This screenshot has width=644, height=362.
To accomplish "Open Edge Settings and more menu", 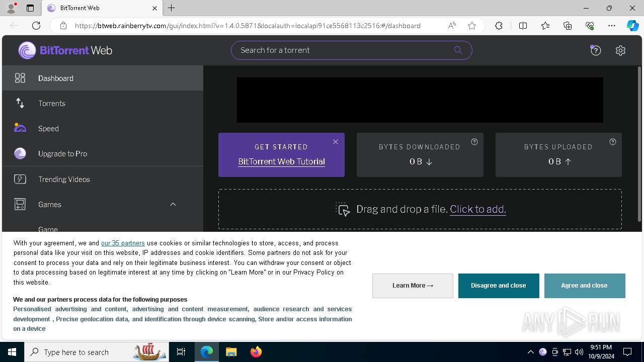I will (x=612, y=26).
